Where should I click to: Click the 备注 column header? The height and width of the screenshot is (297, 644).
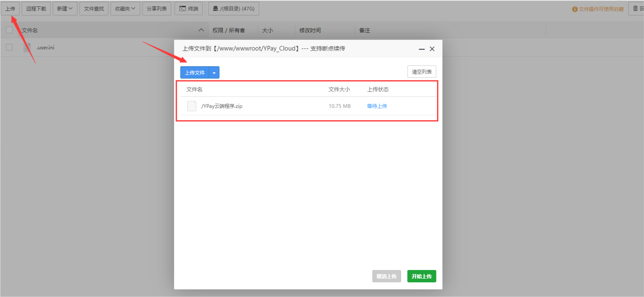pyautogui.click(x=364, y=30)
